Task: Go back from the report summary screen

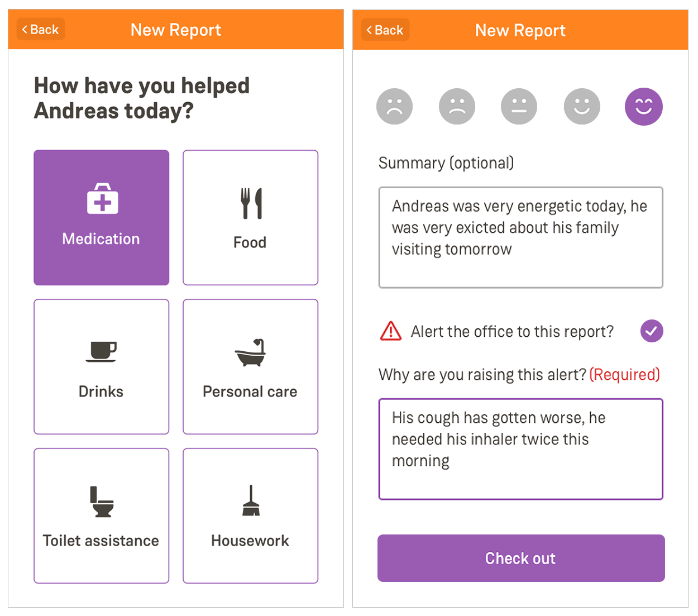Action: click(385, 30)
